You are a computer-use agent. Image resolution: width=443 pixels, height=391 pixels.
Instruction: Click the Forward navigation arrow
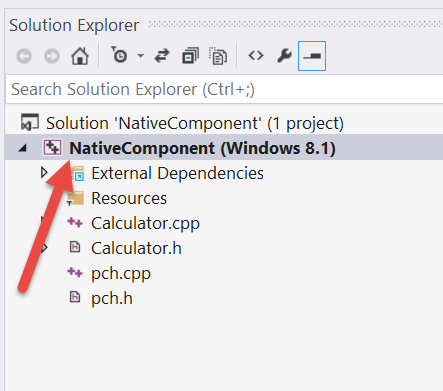coord(52,56)
